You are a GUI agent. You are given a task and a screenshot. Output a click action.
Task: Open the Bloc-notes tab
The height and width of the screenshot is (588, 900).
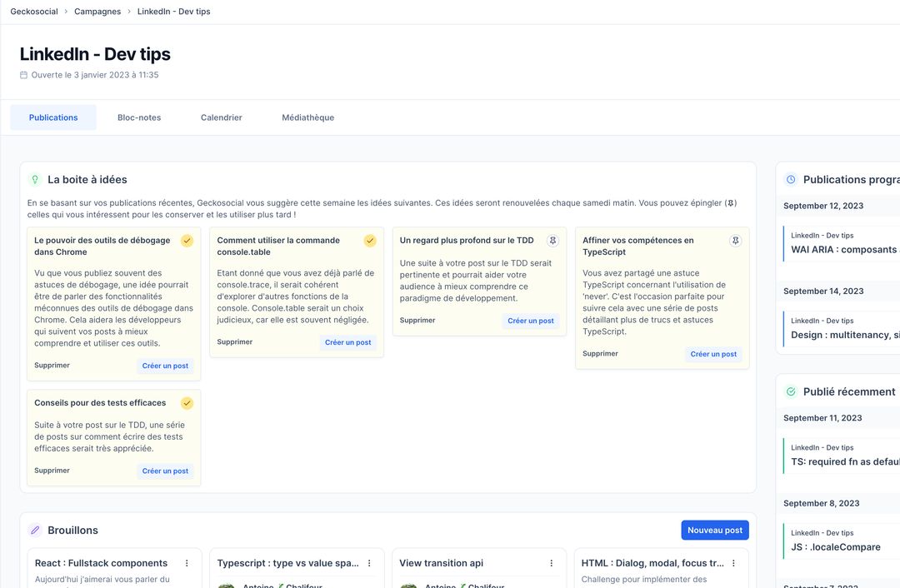pyautogui.click(x=139, y=117)
